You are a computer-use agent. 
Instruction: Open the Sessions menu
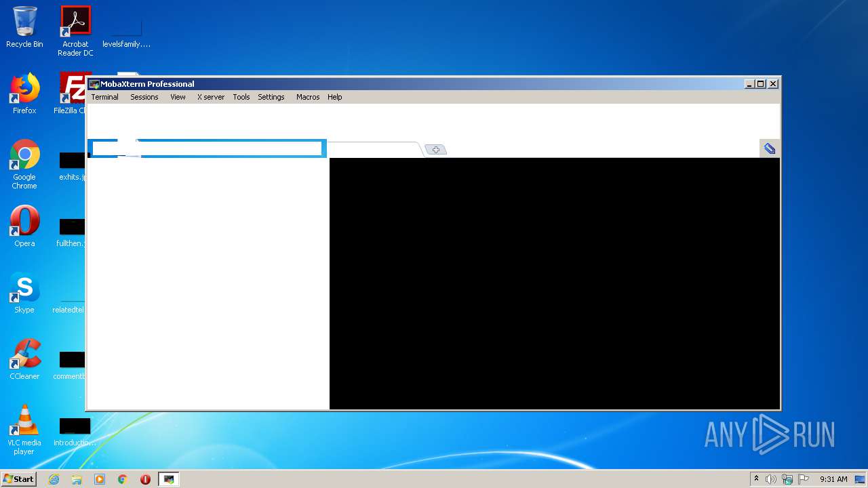pos(144,97)
